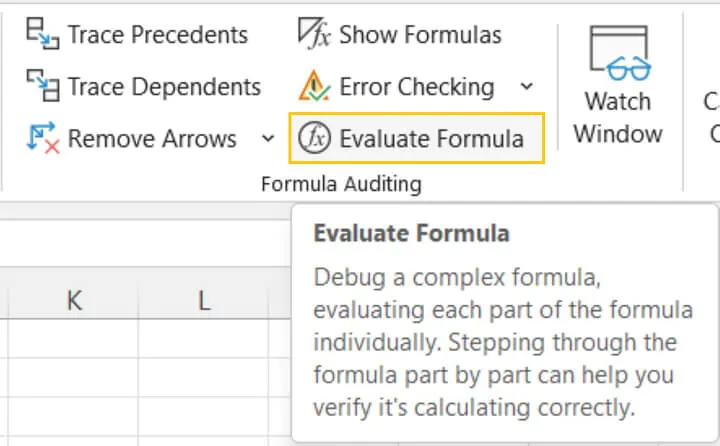Select the column K header
Image resolution: width=720 pixels, height=446 pixels.
pos(73,301)
